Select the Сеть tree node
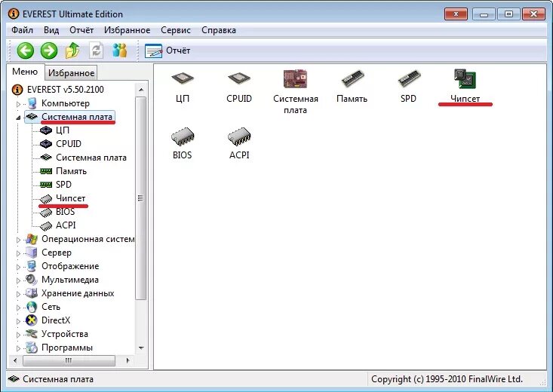The height and width of the screenshot is (392, 553). click(43, 307)
